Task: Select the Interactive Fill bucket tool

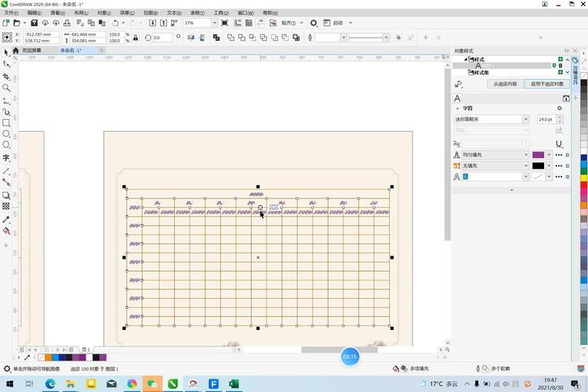Action: coord(6,230)
